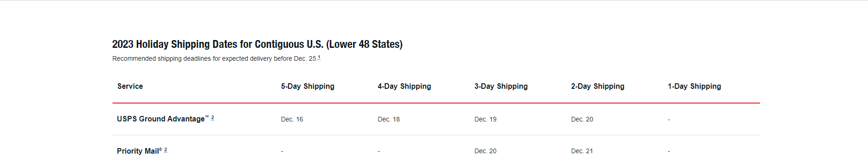Select the 5-Day Shipping column header
Screen dimensions: 868x167
tap(308, 86)
